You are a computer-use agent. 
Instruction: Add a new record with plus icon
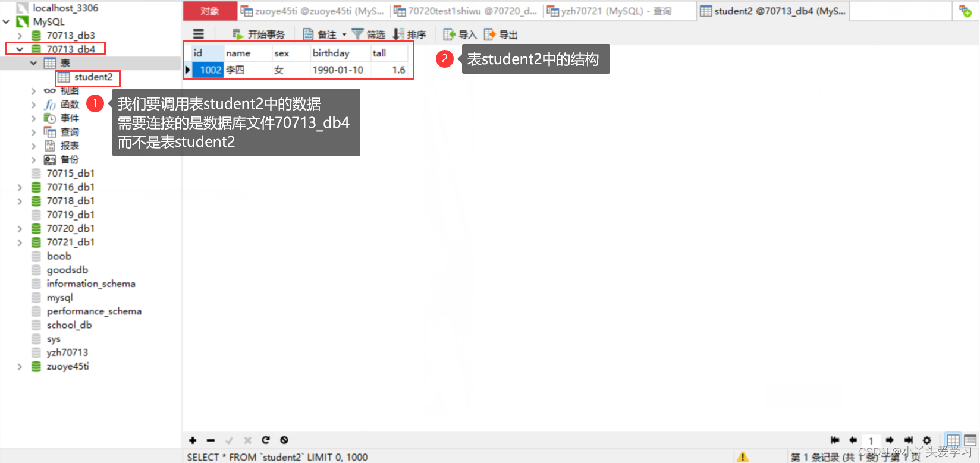tap(193, 440)
